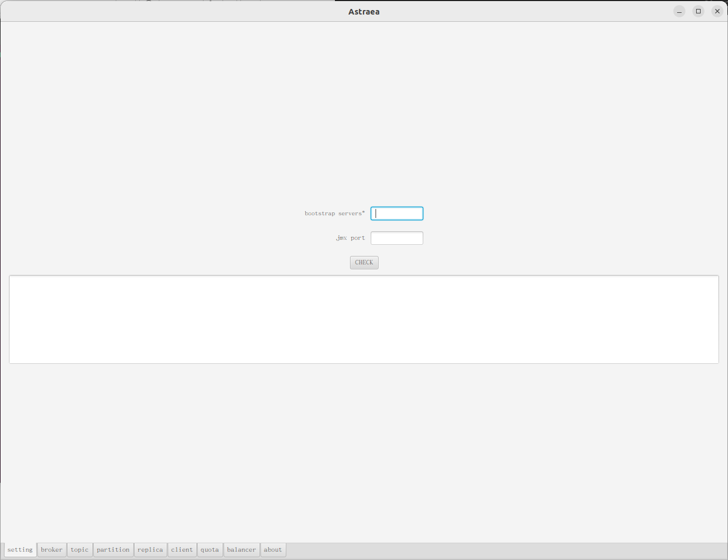This screenshot has width=728, height=560.
Task: Click the Astraea title bar text
Action: pyautogui.click(x=364, y=11)
